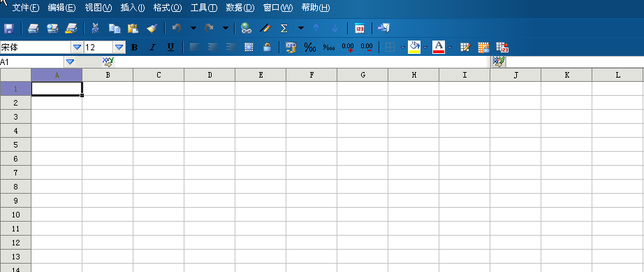Open the 插入(I) menu
Screen dimensions: 644x272
pyautogui.click(x=133, y=8)
